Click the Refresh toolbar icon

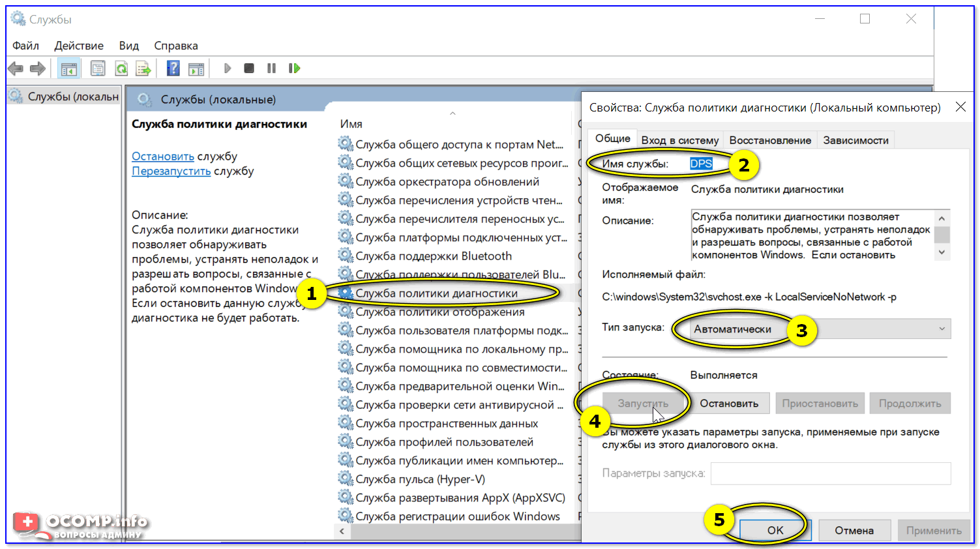click(x=121, y=68)
